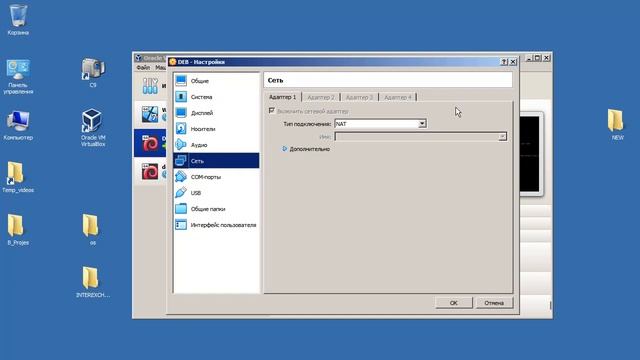640x360 pixels.
Task: Select the last Debian VM in the list
Action: coord(150,171)
